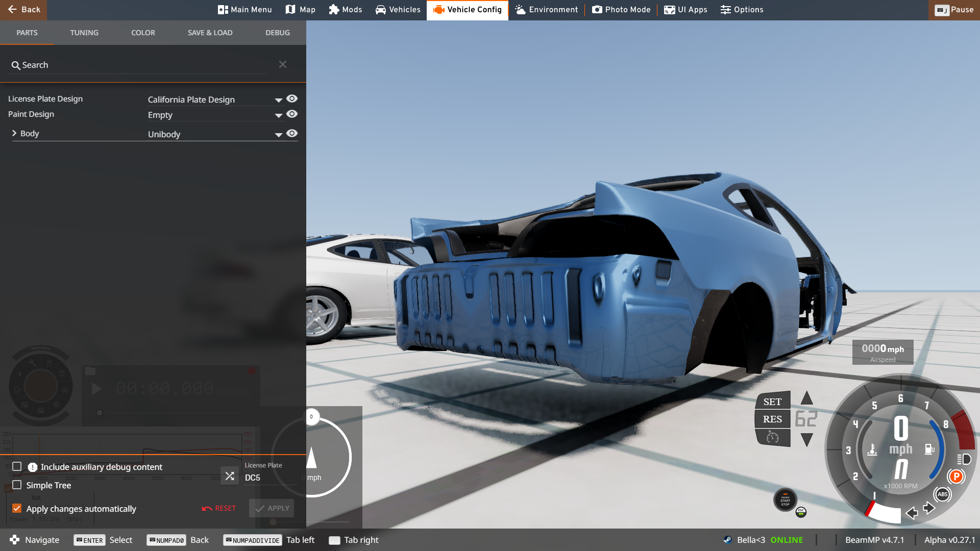Expand the Body tree node

(x=14, y=133)
